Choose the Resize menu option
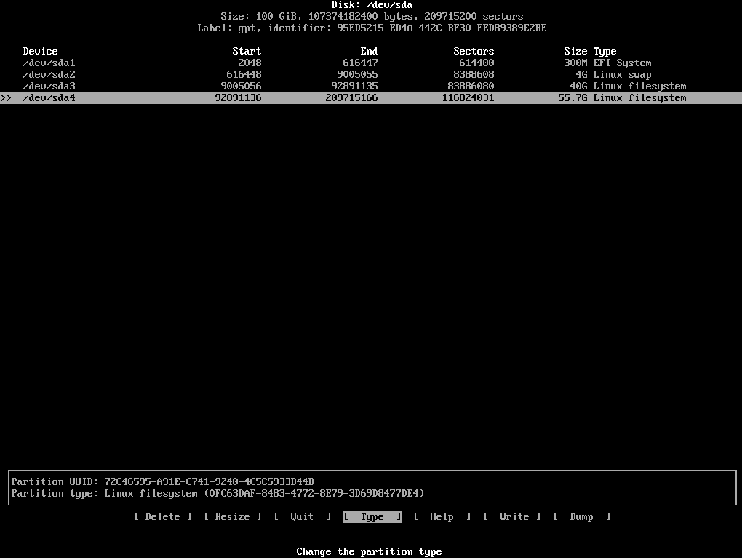 pos(233,517)
